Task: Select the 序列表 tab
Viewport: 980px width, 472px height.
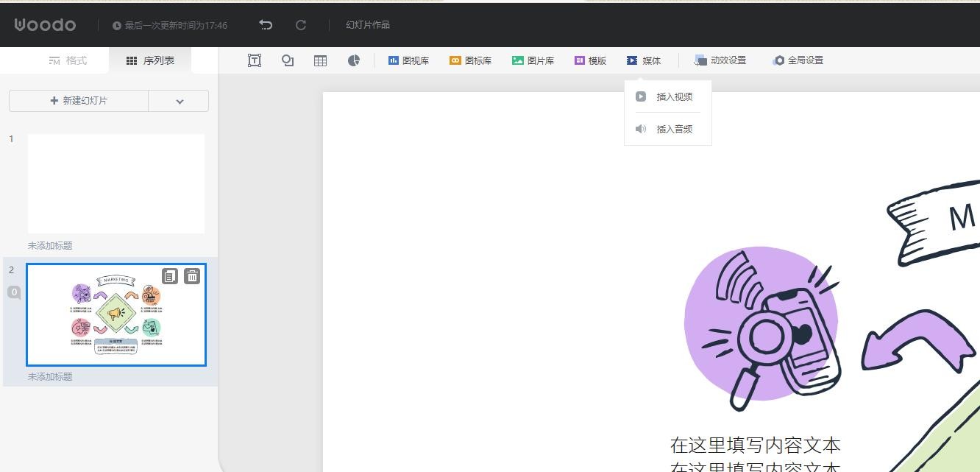Action: point(151,60)
